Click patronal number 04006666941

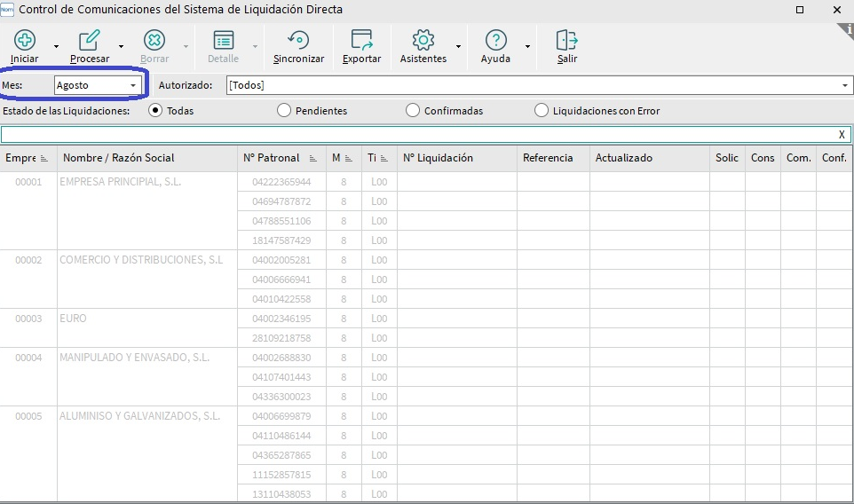coord(281,280)
